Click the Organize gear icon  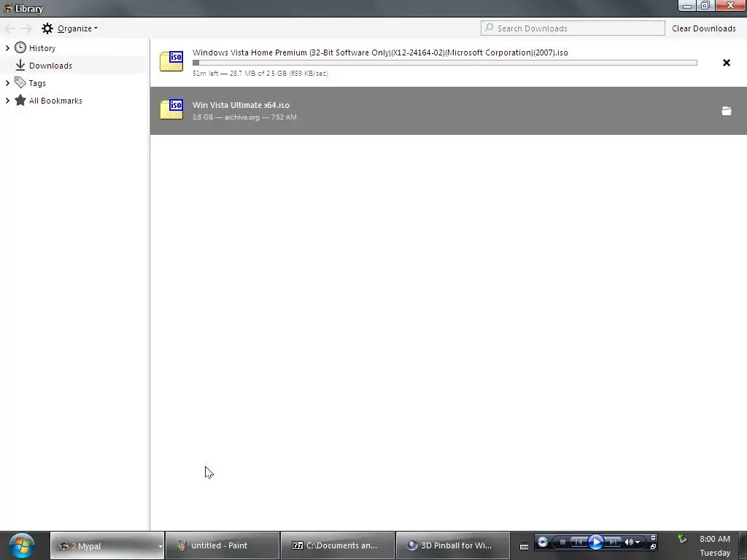47,28
